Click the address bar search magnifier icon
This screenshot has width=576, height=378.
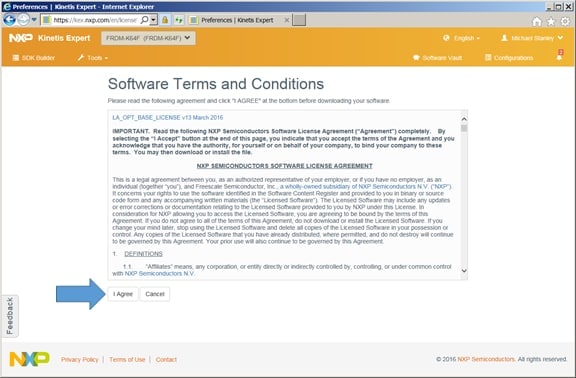click(x=145, y=20)
